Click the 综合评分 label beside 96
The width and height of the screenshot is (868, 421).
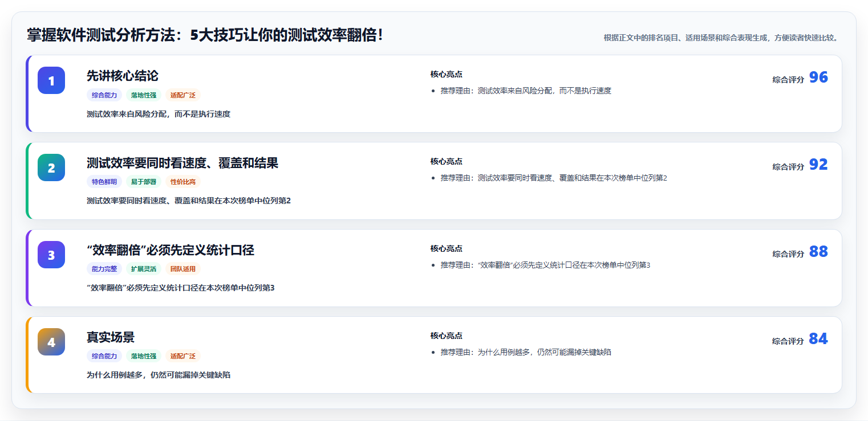(788, 80)
